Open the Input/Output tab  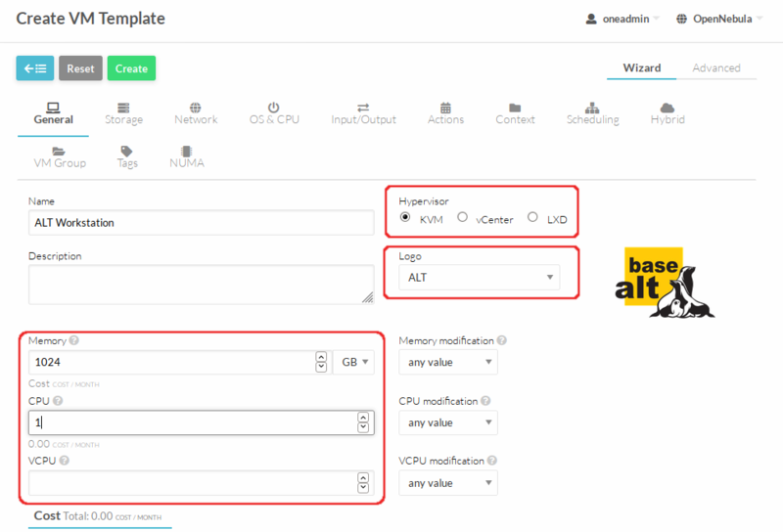[x=363, y=113]
